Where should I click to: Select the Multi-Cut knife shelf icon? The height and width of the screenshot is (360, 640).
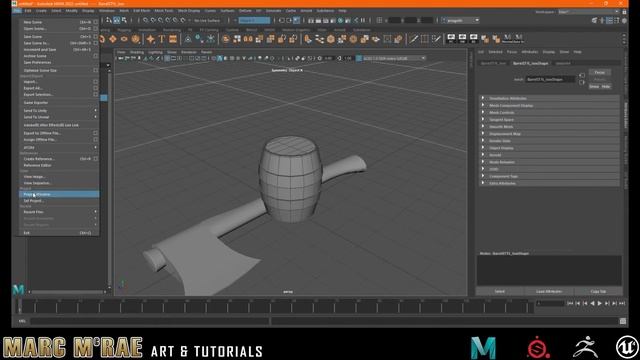point(413,39)
